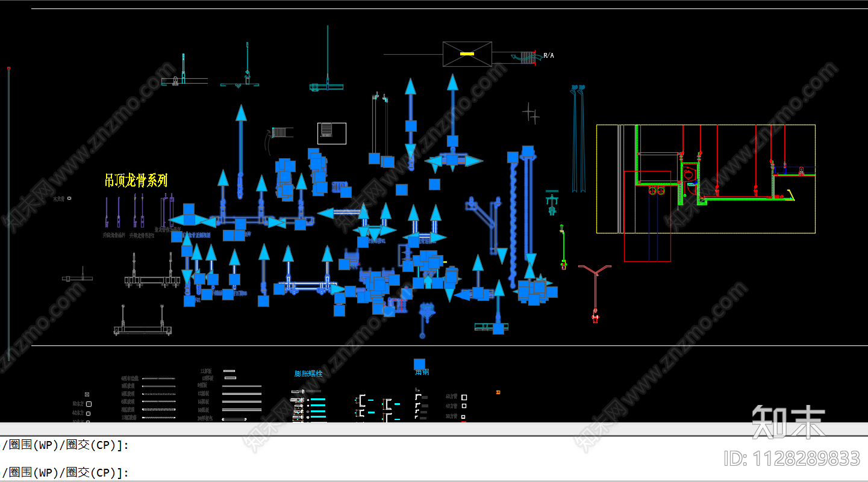Click the 木龙骨 label
Screen dimensions: 868x482
click(58, 199)
